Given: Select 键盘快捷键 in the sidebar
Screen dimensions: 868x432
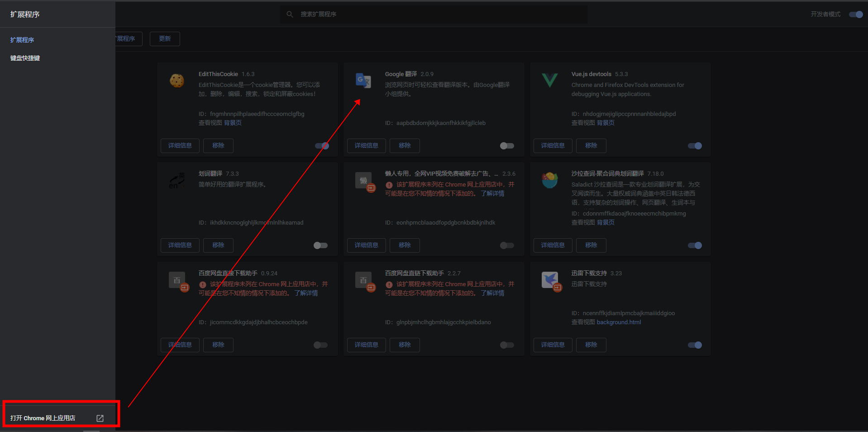Looking at the screenshot, I should pos(25,58).
